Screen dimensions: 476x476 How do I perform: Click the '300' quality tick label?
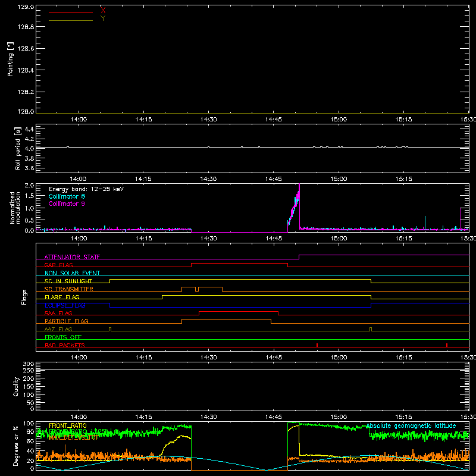click(x=29, y=364)
